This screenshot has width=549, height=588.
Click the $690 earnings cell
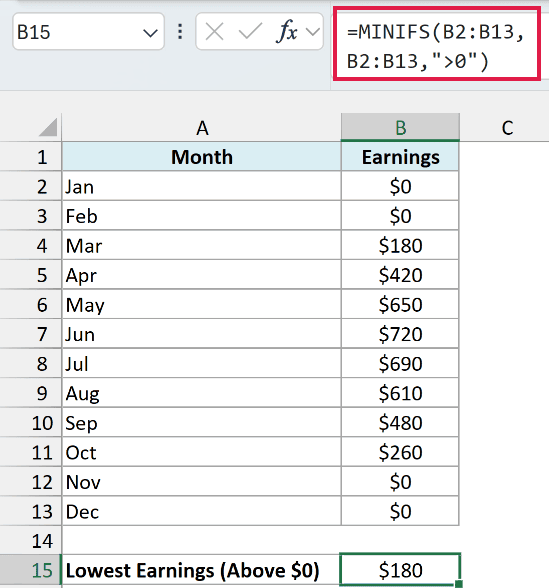pyautogui.click(x=400, y=364)
